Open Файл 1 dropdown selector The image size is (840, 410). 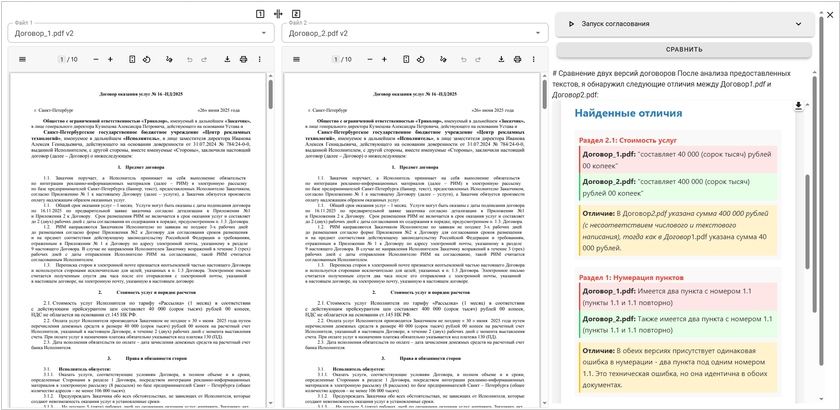138,33
